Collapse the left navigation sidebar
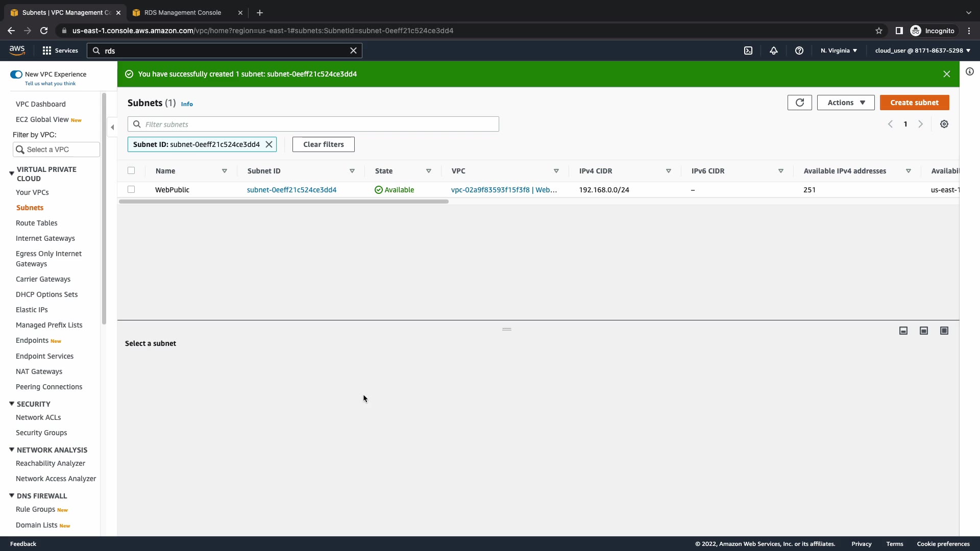 (x=112, y=127)
